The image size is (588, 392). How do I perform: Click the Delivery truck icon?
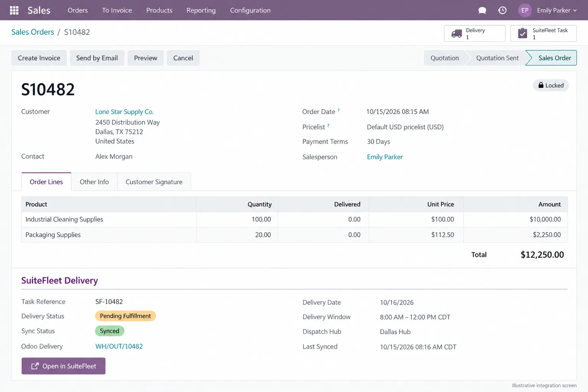457,34
